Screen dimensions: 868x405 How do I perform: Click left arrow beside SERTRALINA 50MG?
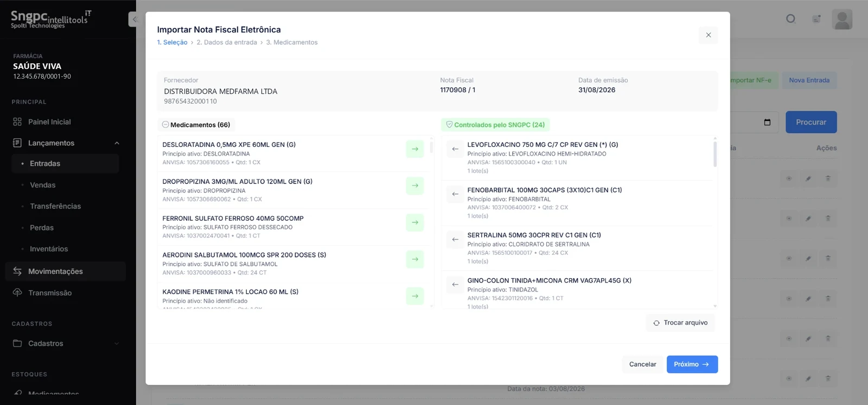click(x=455, y=239)
